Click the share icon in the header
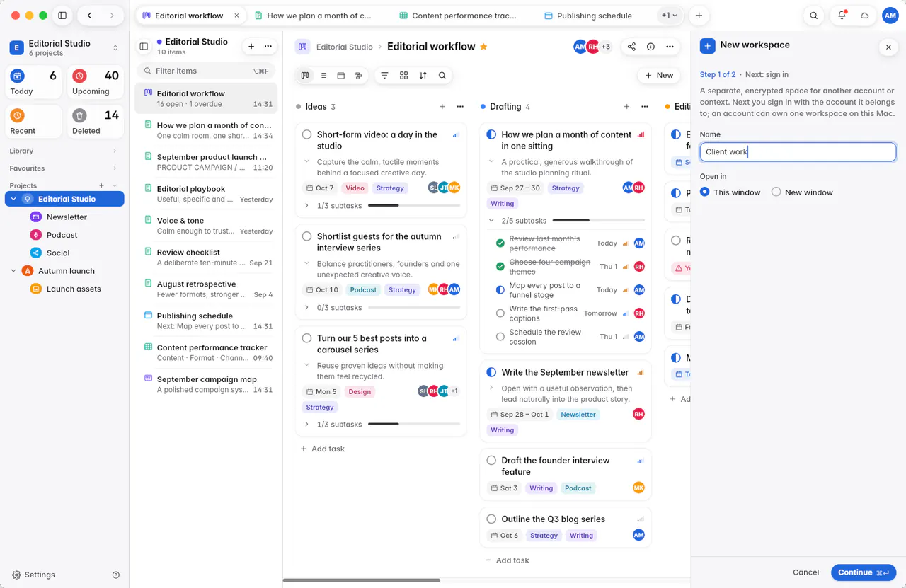The height and width of the screenshot is (588, 906). tap(631, 47)
